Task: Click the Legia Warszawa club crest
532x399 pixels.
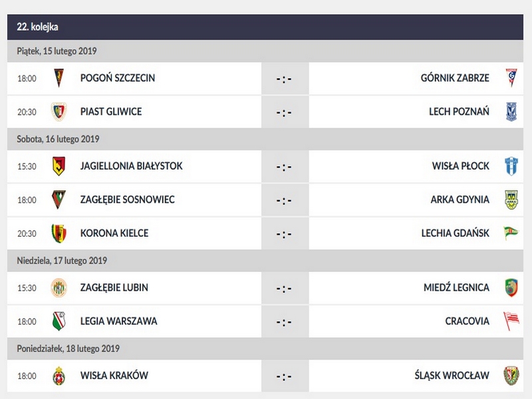Action: coord(59,321)
